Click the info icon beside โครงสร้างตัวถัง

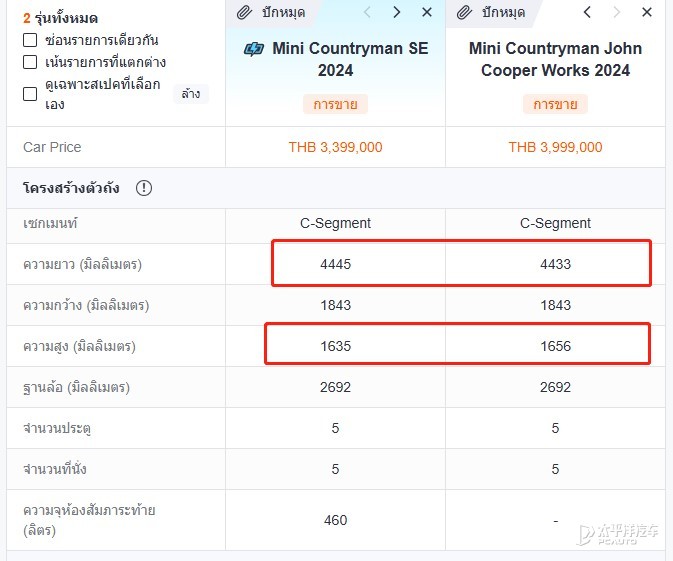click(x=144, y=188)
